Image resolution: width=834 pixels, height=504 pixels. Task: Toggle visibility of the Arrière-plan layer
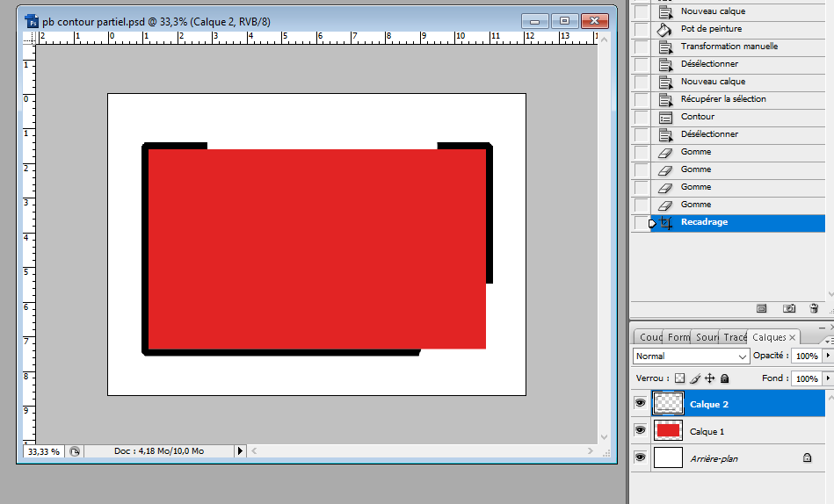coord(641,457)
